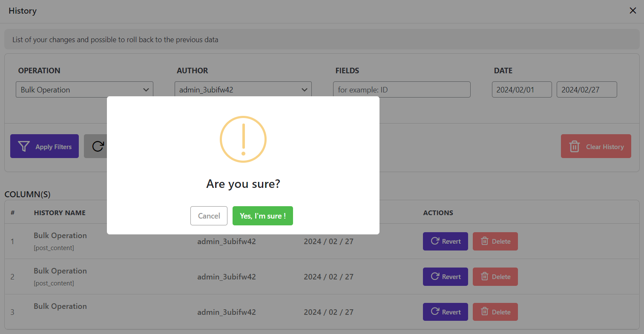Click the Apply Filters button label

click(54, 147)
